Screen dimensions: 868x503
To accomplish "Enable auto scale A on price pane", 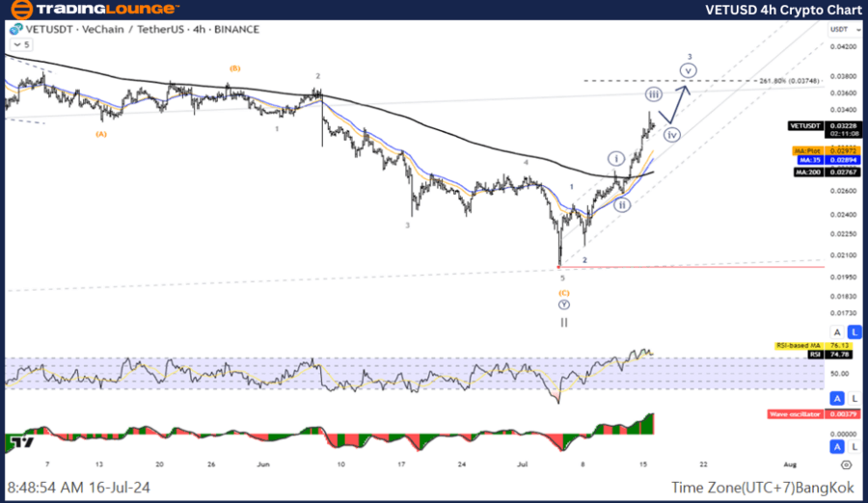I will pos(837,332).
